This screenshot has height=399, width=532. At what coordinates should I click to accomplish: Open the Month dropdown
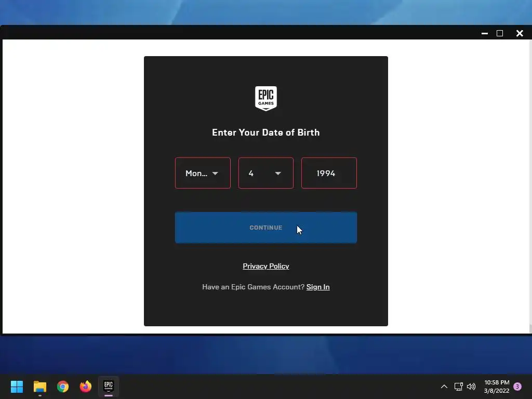(x=203, y=173)
